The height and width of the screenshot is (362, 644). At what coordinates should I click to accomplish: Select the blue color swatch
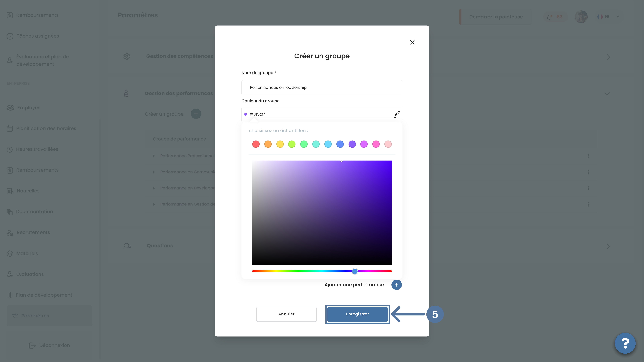(340, 144)
